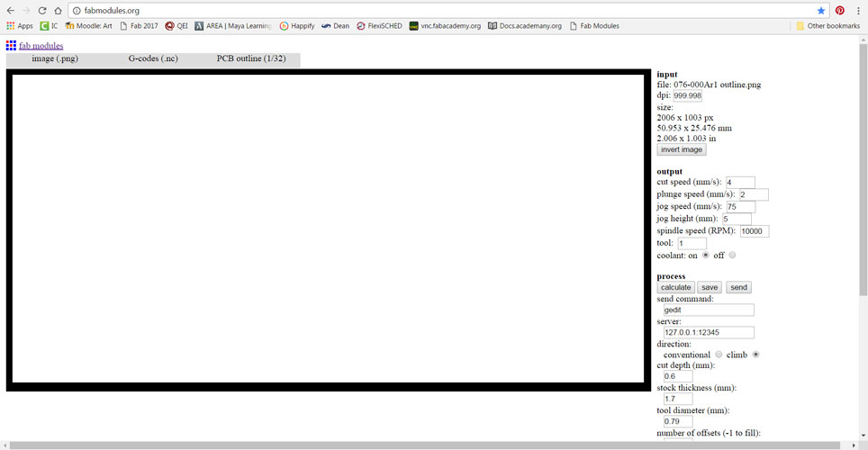Click the scrollbar up arrow
This screenshot has width=868, height=450.
point(863,40)
